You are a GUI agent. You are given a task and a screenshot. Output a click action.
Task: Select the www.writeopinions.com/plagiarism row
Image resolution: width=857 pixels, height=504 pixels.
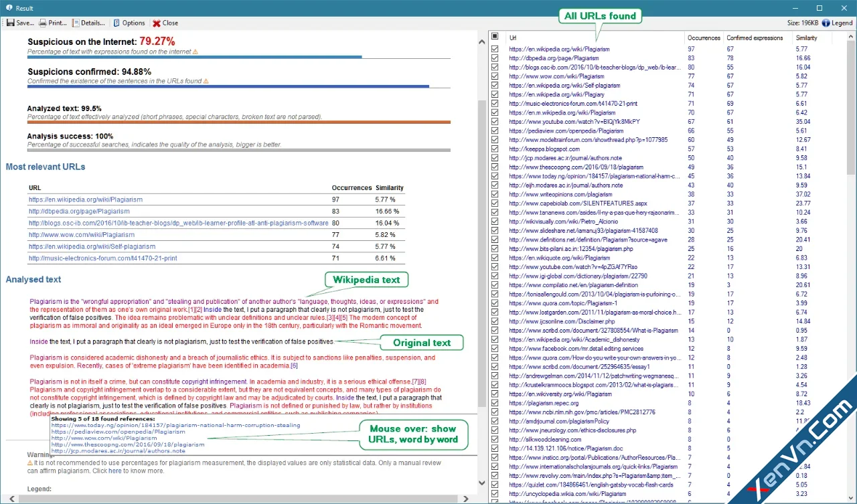pyautogui.click(x=667, y=194)
